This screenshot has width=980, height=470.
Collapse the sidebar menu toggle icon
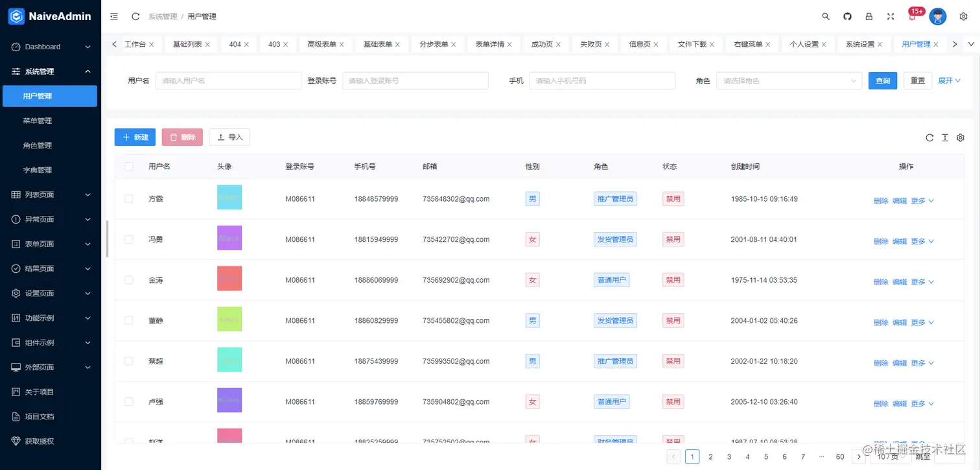click(x=114, y=16)
